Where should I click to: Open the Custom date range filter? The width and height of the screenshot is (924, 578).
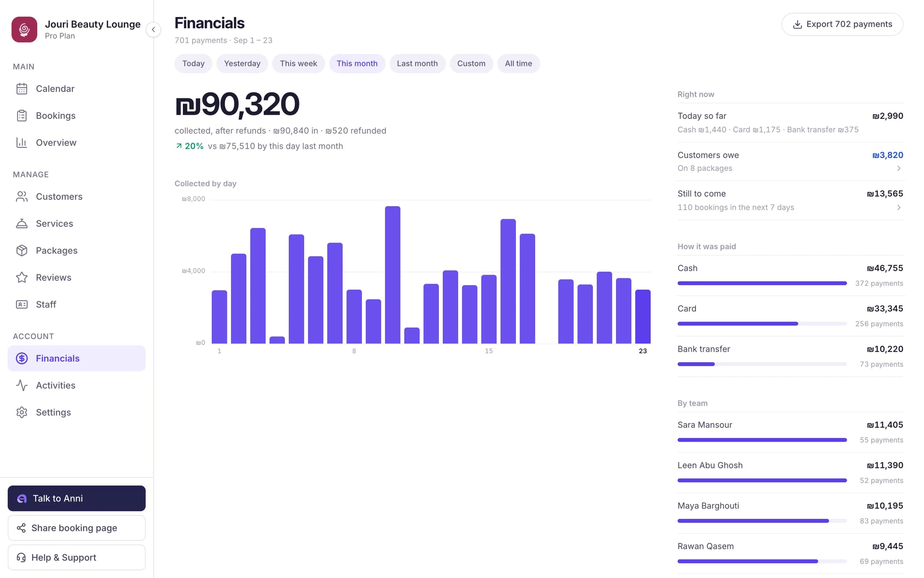point(471,64)
